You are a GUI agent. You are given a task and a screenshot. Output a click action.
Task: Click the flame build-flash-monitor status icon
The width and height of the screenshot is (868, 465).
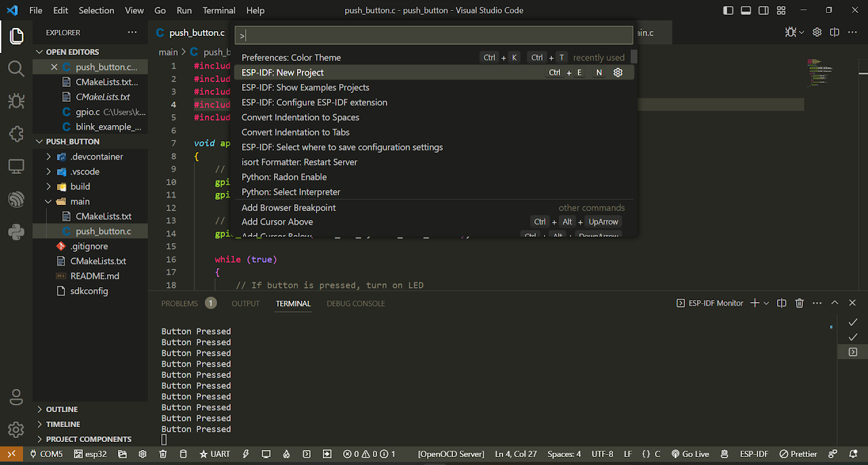click(x=286, y=454)
